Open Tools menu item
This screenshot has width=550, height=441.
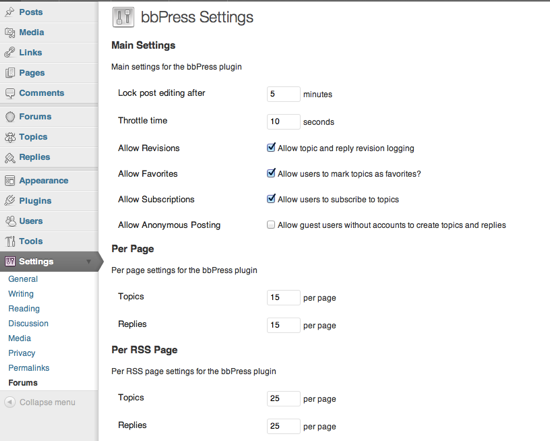pos(31,241)
